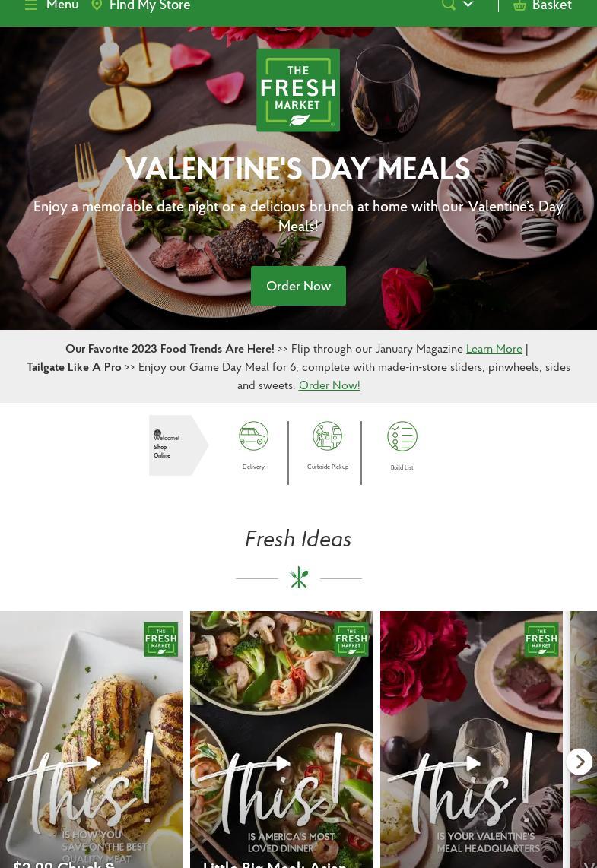Choose the Curbside Pickup icon

pyautogui.click(x=327, y=436)
